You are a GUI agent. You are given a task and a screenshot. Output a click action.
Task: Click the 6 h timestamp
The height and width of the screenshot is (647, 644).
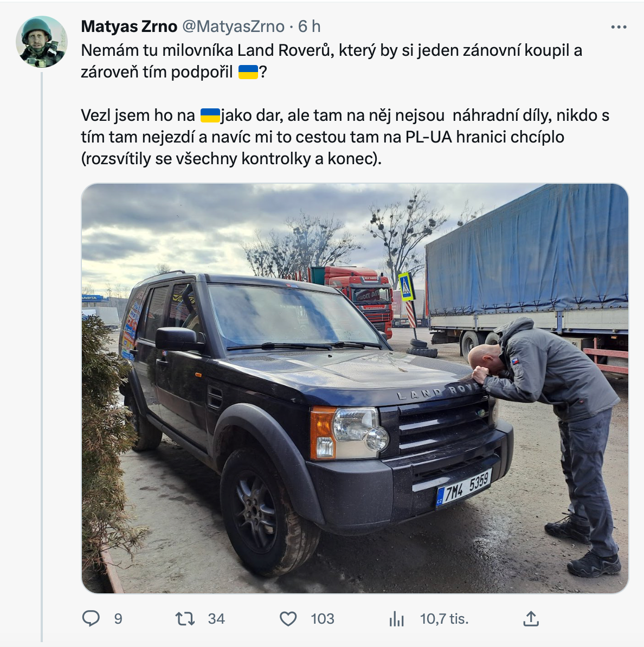coord(309,27)
